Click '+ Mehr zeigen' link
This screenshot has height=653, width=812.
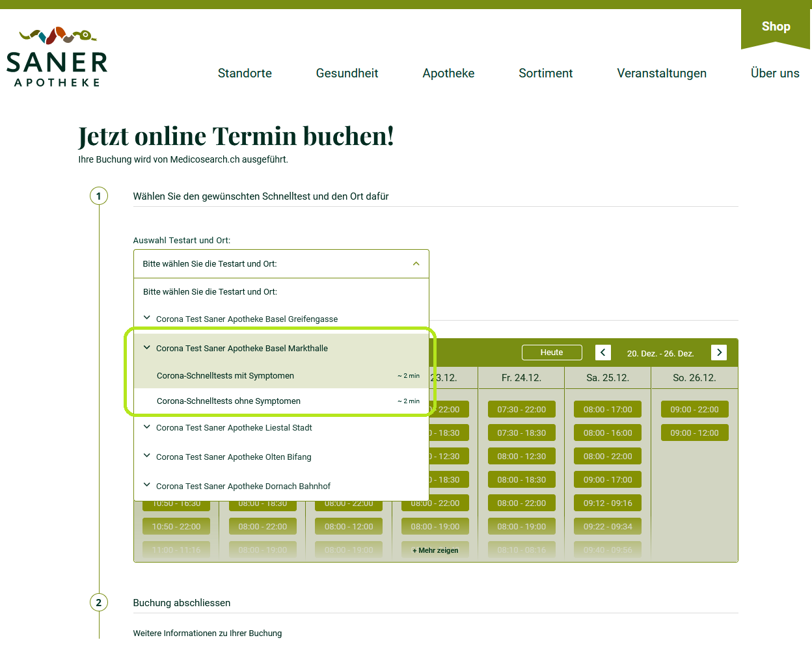coord(435,550)
